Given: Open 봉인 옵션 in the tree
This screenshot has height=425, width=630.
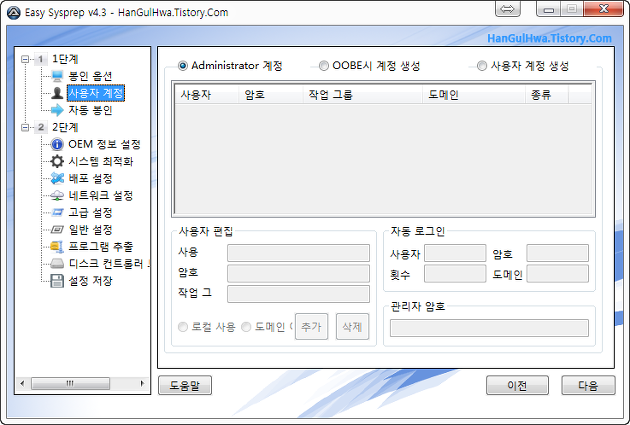Looking at the screenshot, I should click(x=90, y=76).
